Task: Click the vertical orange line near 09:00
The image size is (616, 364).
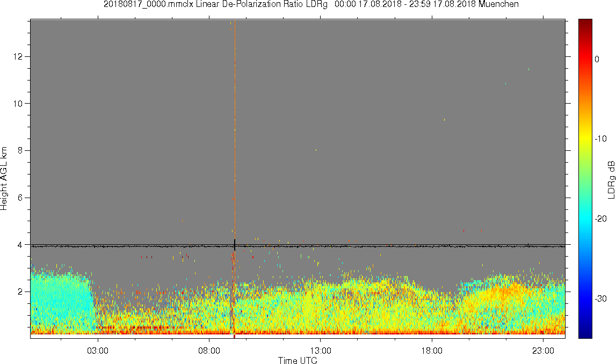Action: tap(235, 129)
